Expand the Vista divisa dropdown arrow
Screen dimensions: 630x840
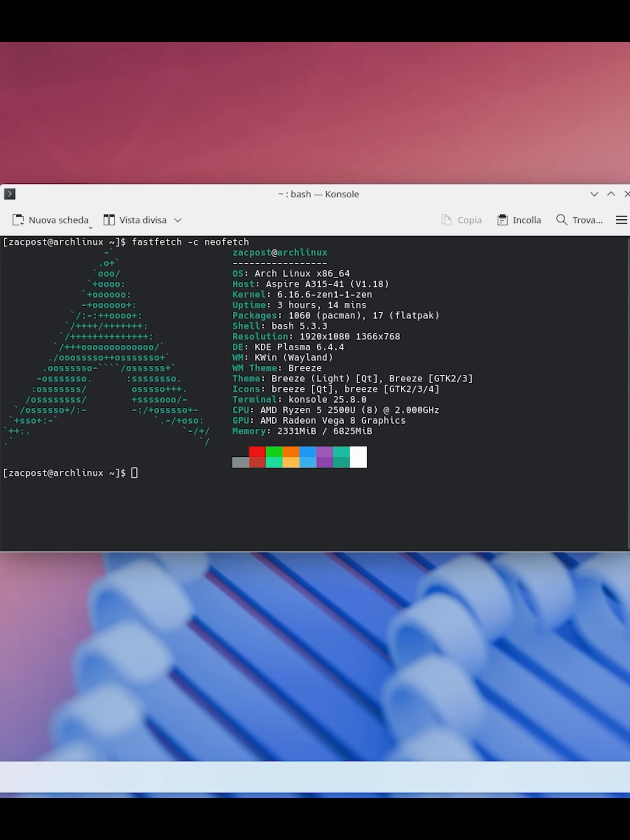pos(177,220)
